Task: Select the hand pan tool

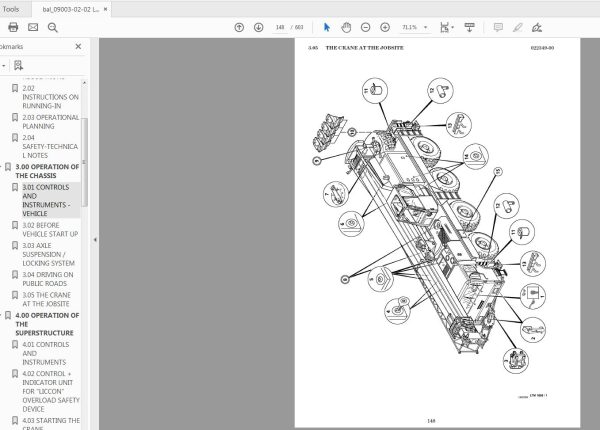Action: (x=346, y=27)
